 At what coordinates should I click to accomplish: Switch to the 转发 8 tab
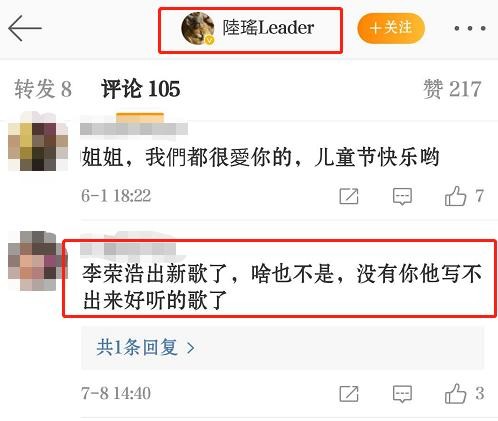[43, 89]
